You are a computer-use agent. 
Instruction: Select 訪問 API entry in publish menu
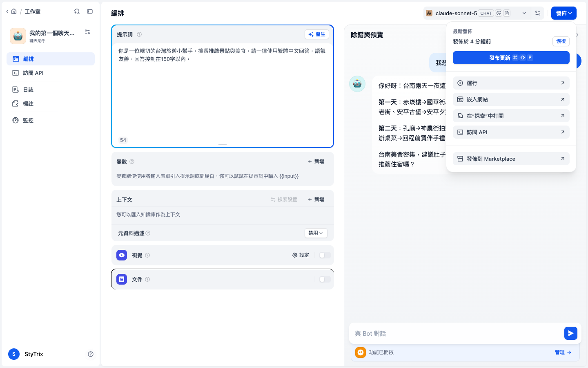[x=511, y=132]
